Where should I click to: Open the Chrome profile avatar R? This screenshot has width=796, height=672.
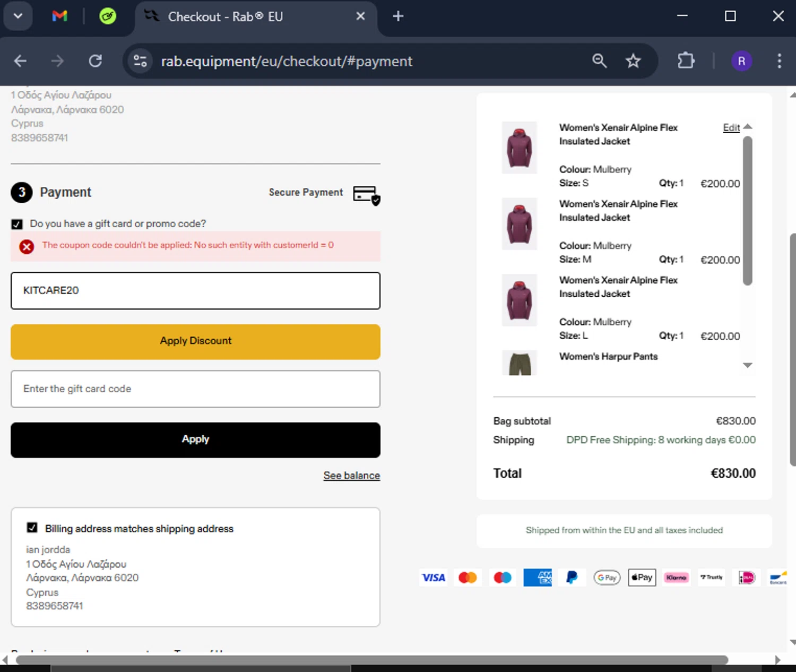741,61
